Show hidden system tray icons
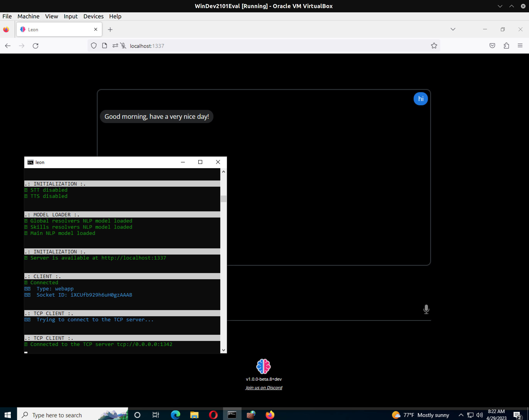 tap(461, 415)
